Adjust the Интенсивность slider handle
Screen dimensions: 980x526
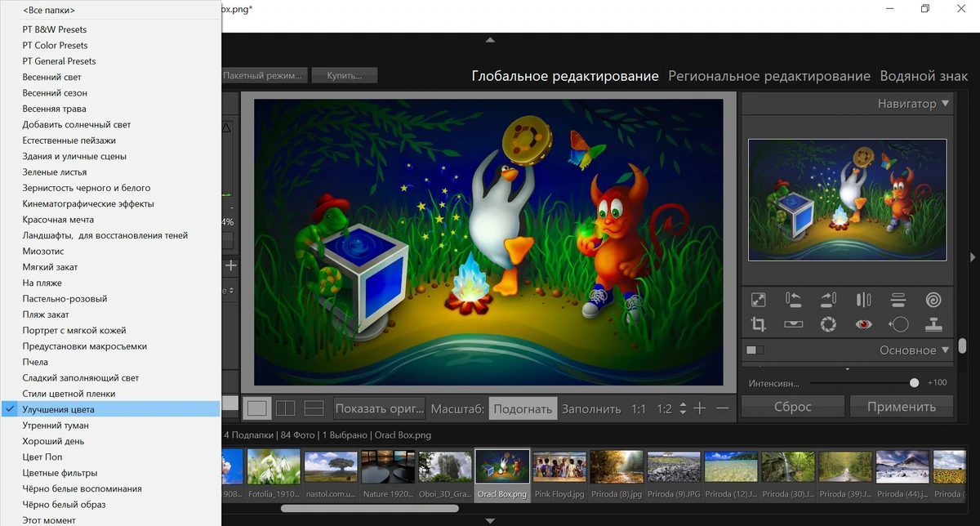[x=914, y=382]
